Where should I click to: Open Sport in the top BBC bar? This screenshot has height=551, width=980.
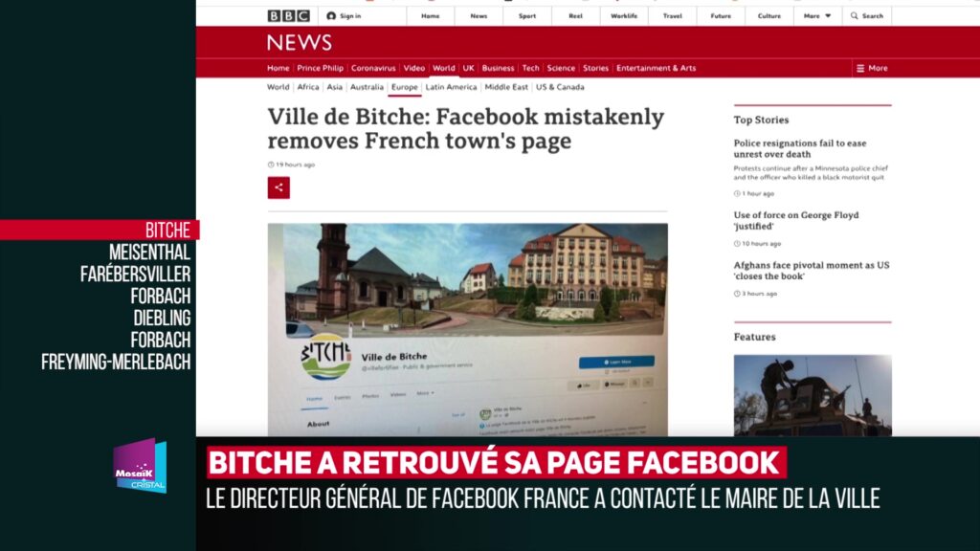[x=527, y=15]
